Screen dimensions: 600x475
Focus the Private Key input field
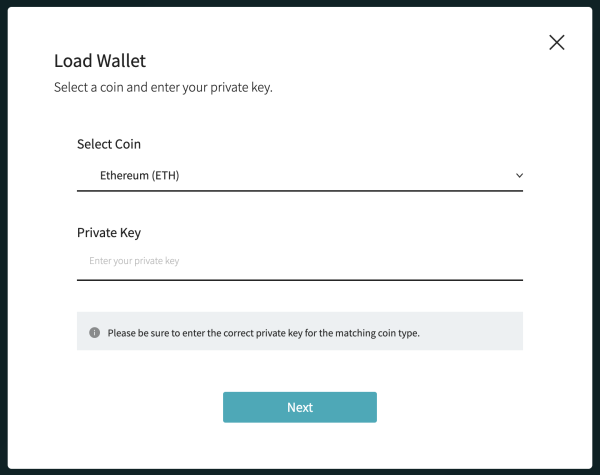click(300, 261)
